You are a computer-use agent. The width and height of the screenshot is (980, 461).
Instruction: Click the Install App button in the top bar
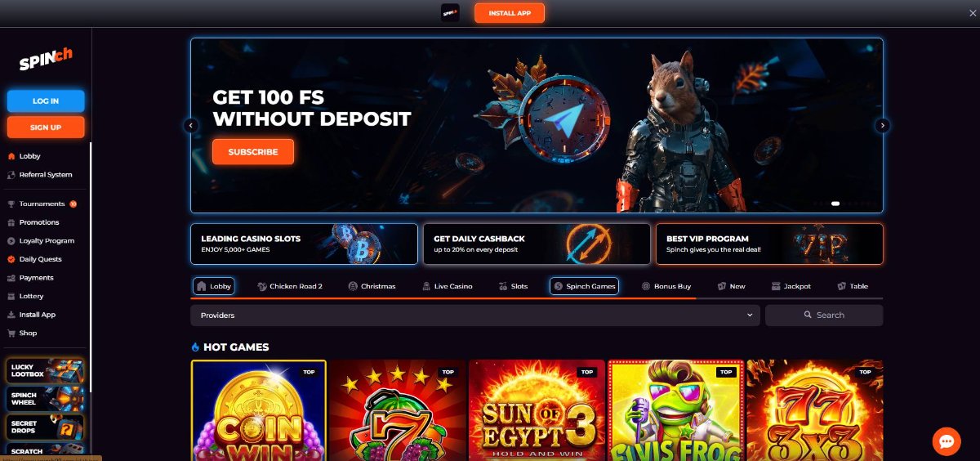[510, 13]
